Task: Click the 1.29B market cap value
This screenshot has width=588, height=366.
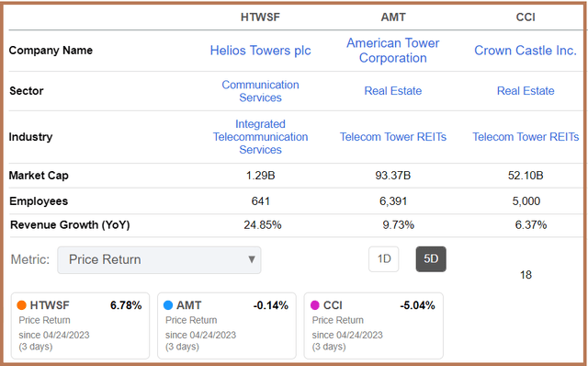Action: coord(260,176)
